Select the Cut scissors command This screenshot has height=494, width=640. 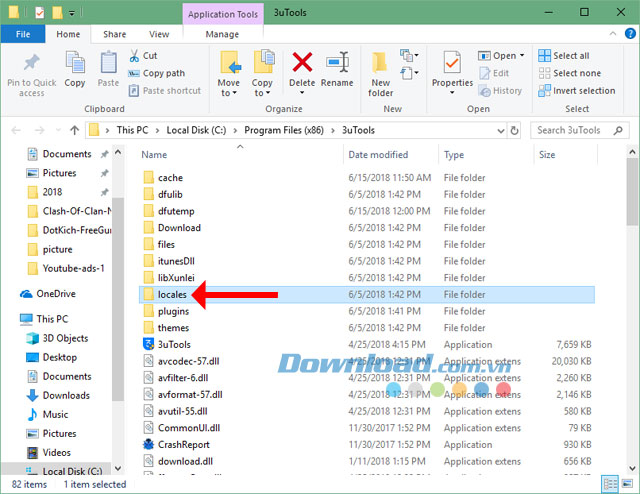[x=143, y=56]
